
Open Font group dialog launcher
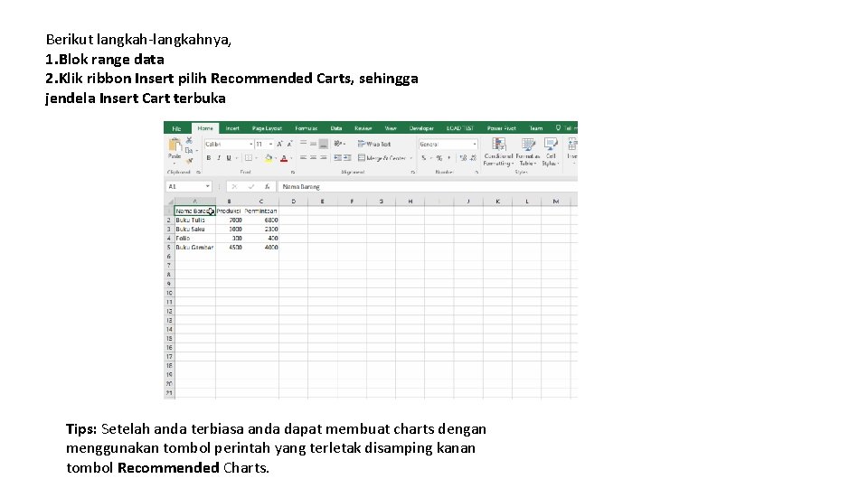click(x=293, y=172)
